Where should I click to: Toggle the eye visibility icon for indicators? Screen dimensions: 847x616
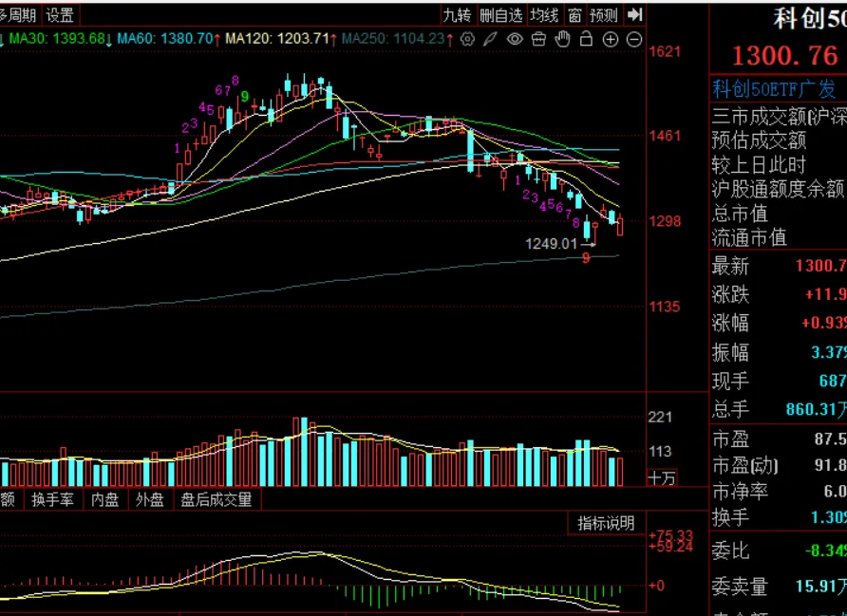click(x=515, y=39)
